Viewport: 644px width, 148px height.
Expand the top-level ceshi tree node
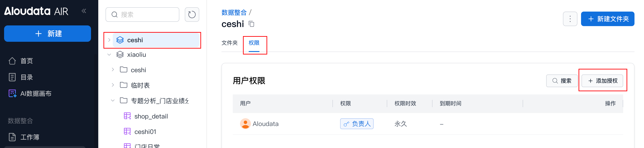click(109, 40)
